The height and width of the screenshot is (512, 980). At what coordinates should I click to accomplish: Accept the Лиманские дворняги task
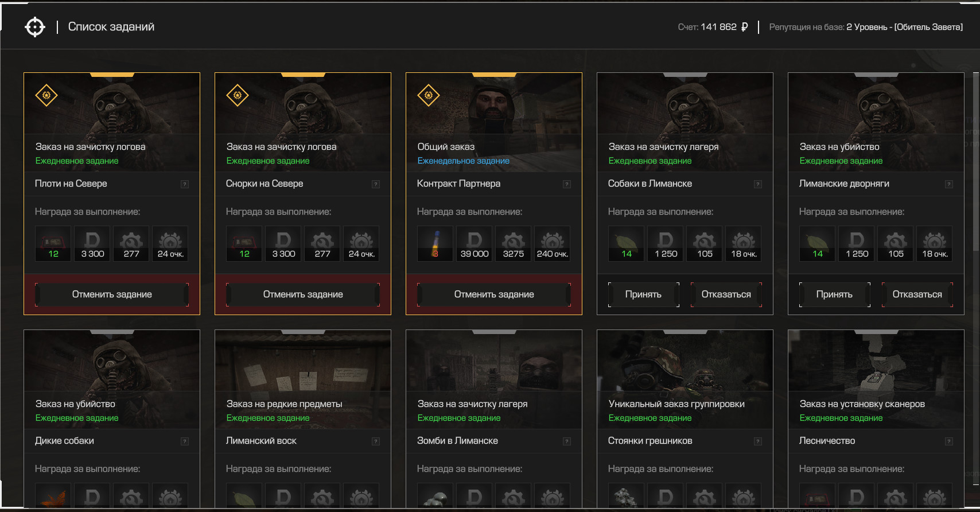click(x=835, y=294)
